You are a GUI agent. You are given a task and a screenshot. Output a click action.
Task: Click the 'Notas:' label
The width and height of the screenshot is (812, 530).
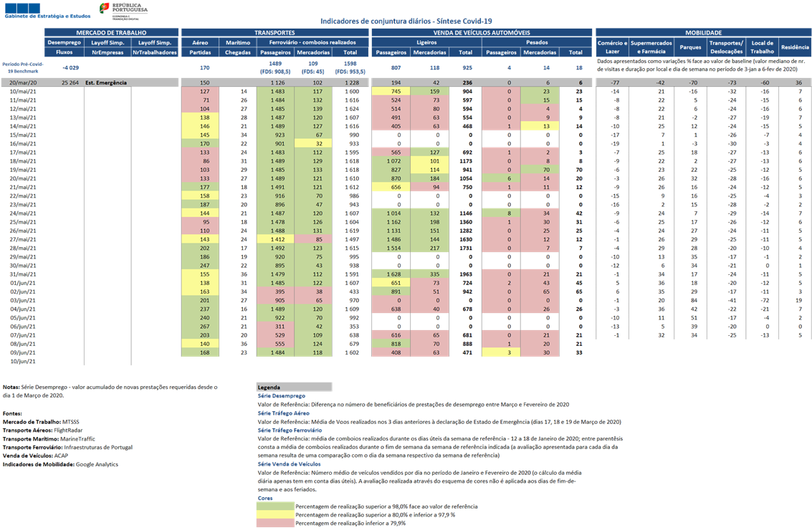click(11, 387)
